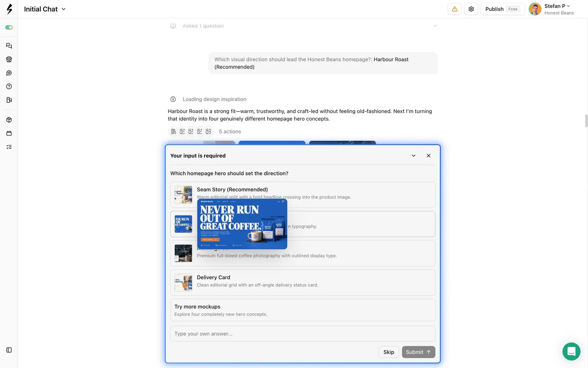This screenshot has width=588, height=368.
Task: Open settings gear in top bar
Action: [471, 9]
